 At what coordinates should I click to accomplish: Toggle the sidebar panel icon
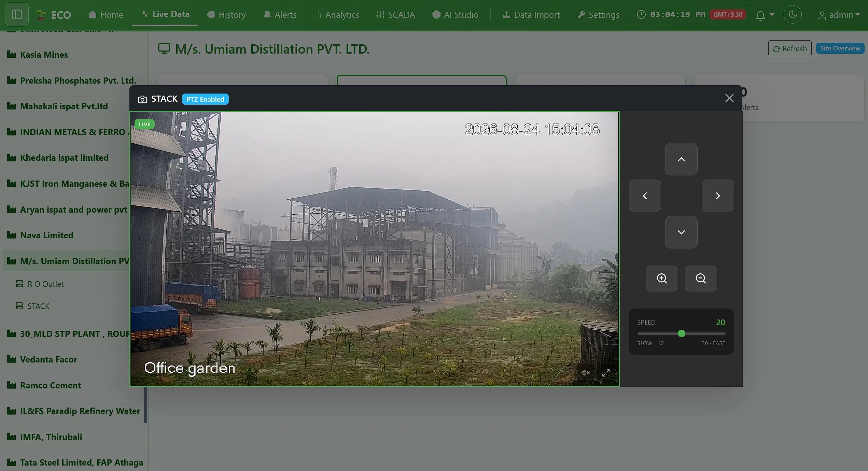point(17,15)
